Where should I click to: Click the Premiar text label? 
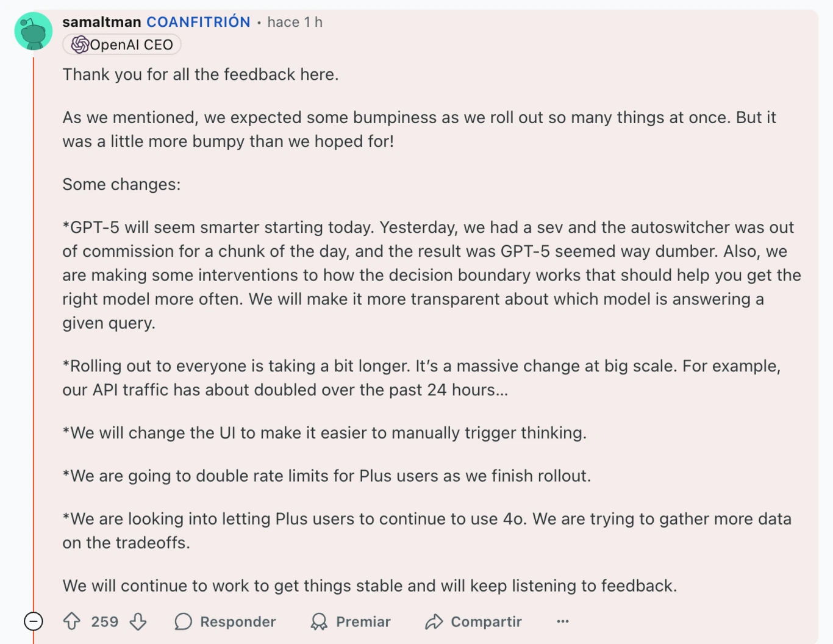tap(363, 621)
